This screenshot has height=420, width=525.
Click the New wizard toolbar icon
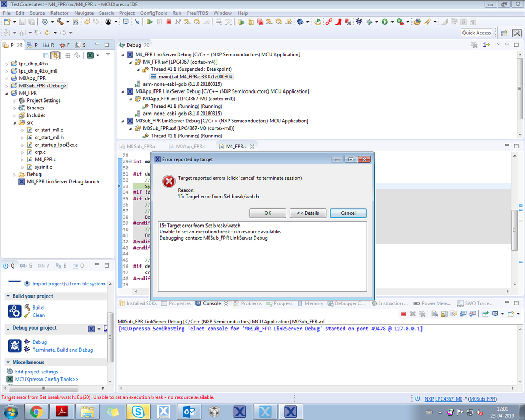coord(7,22)
